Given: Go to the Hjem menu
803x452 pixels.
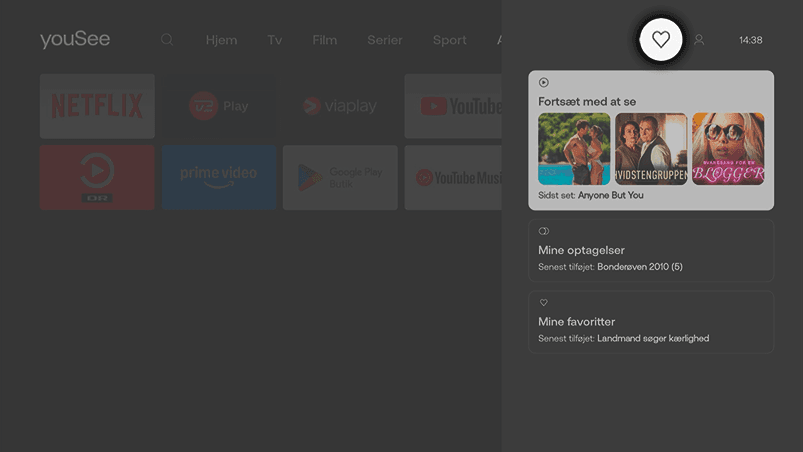Looking at the screenshot, I should pyautogui.click(x=221, y=40).
